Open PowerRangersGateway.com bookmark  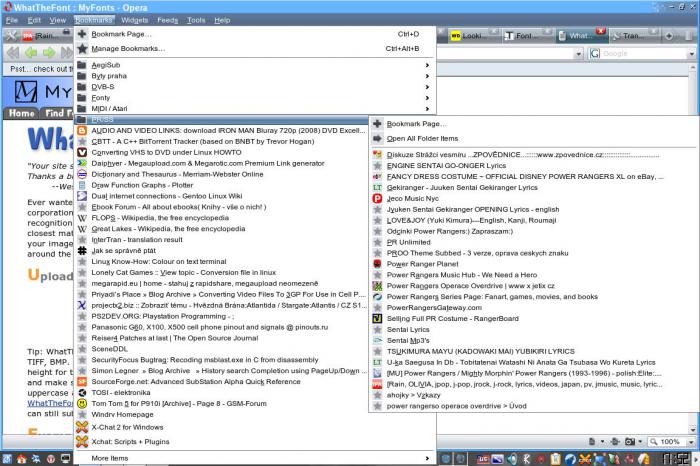click(533, 308)
